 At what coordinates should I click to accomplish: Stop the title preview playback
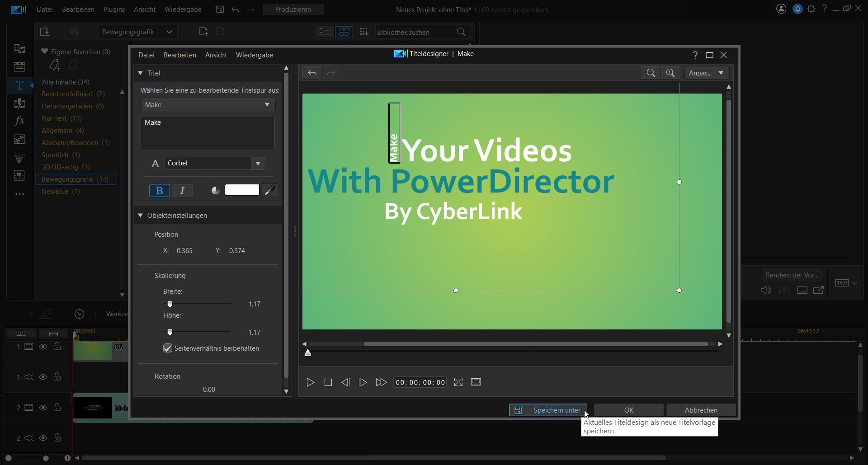point(328,382)
